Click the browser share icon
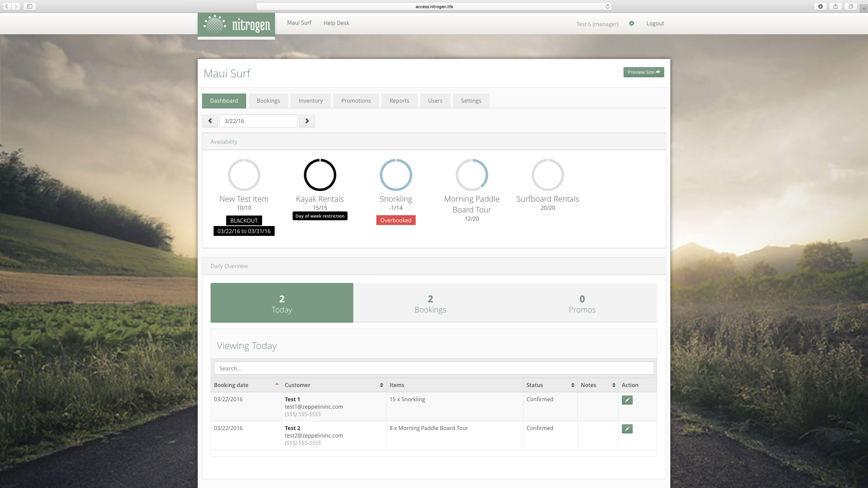 835,6
